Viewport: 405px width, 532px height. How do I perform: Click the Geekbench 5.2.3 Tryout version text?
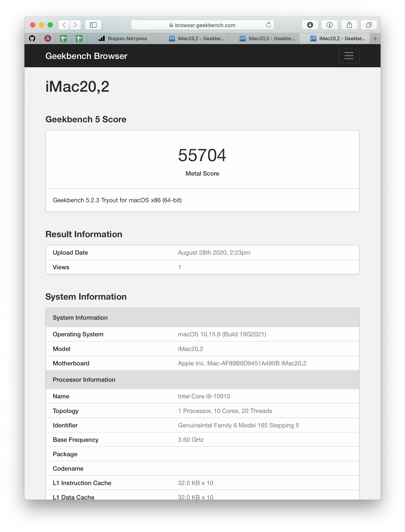pos(117,200)
